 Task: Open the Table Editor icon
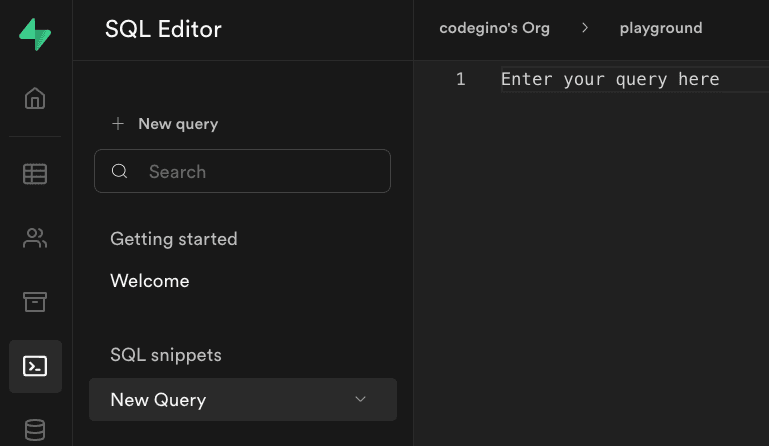[x=35, y=174]
